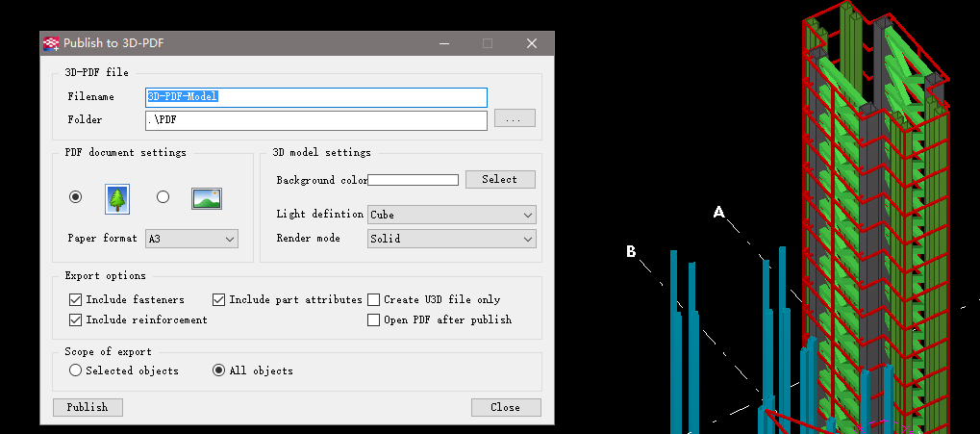This screenshot has width=980, height=434.
Task: Enable Create U3D file only
Action: tap(374, 299)
